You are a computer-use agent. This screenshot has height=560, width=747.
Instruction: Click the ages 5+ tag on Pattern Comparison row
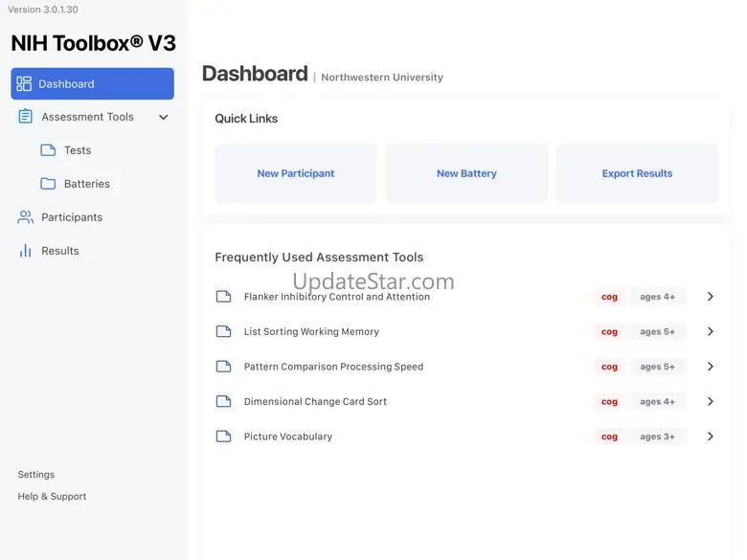tap(658, 367)
